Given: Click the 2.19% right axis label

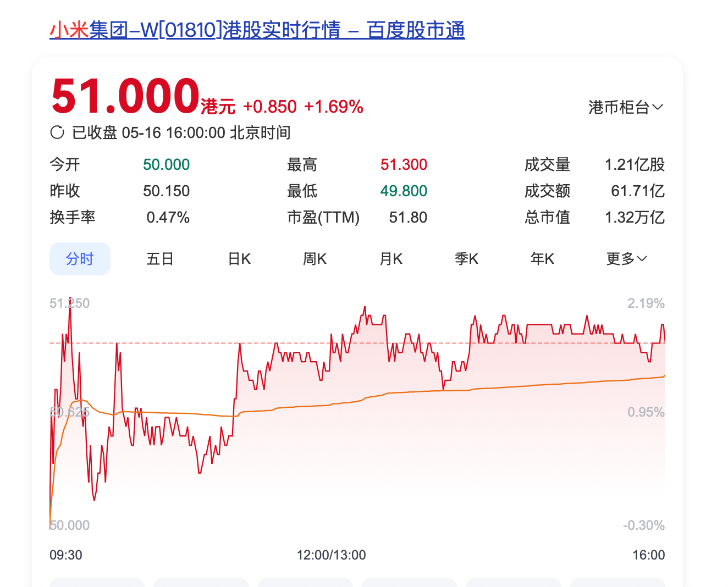Looking at the screenshot, I should [646, 303].
